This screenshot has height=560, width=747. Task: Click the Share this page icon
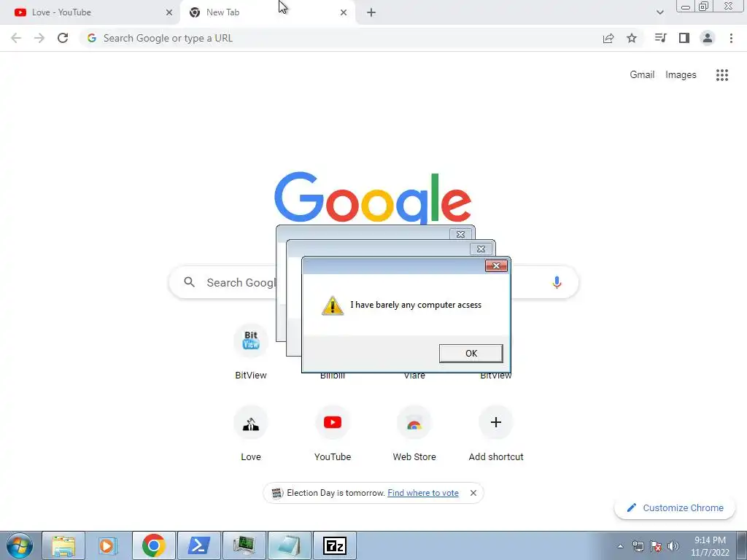point(608,38)
